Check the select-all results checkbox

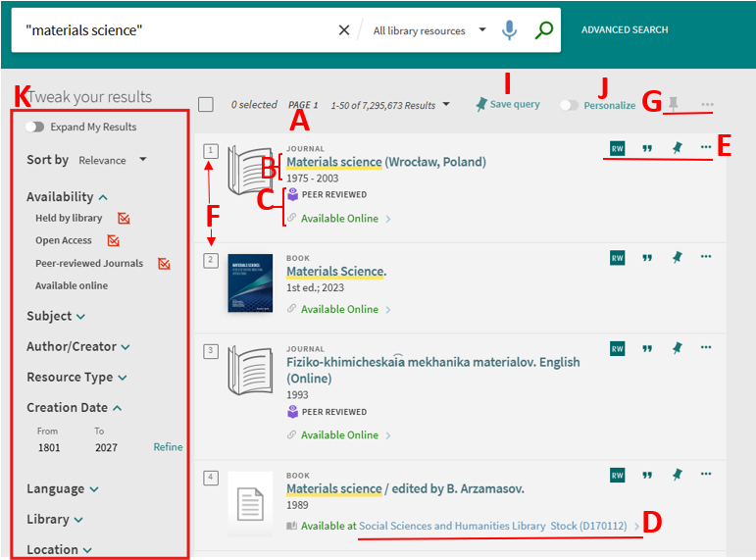pos(206,105)
